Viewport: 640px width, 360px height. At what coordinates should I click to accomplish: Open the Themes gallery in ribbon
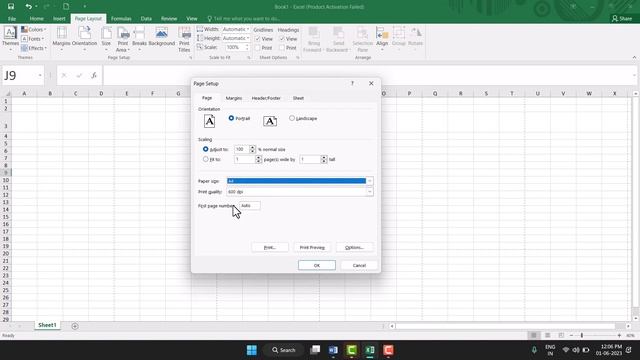tap(10, 39)
